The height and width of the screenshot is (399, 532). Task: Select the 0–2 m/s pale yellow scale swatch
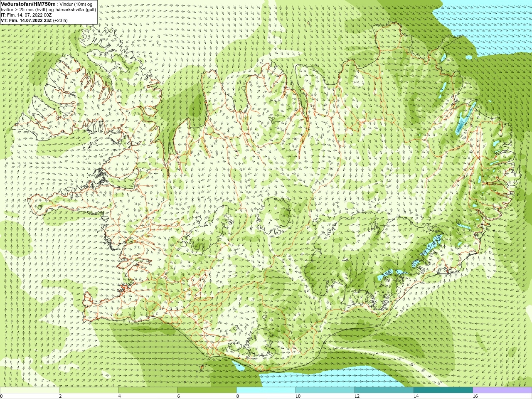click(30, 390)
